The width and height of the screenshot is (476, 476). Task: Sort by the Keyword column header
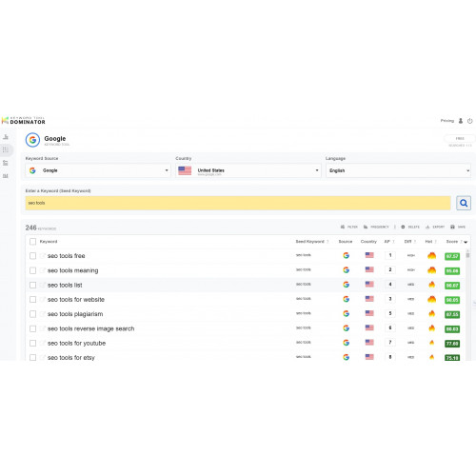tap(49, 242)
